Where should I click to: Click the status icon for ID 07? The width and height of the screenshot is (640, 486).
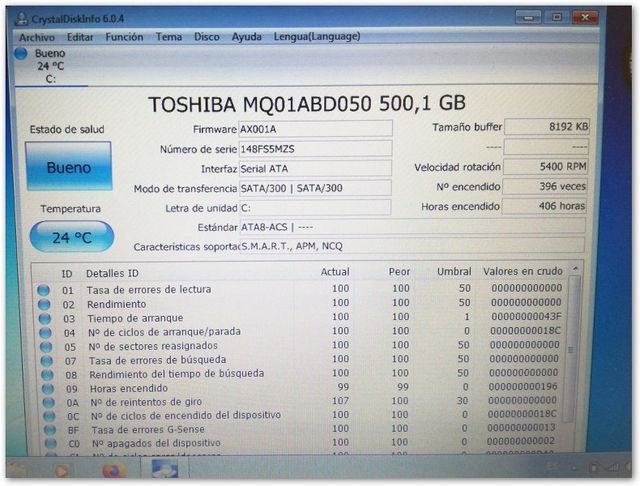47,361
